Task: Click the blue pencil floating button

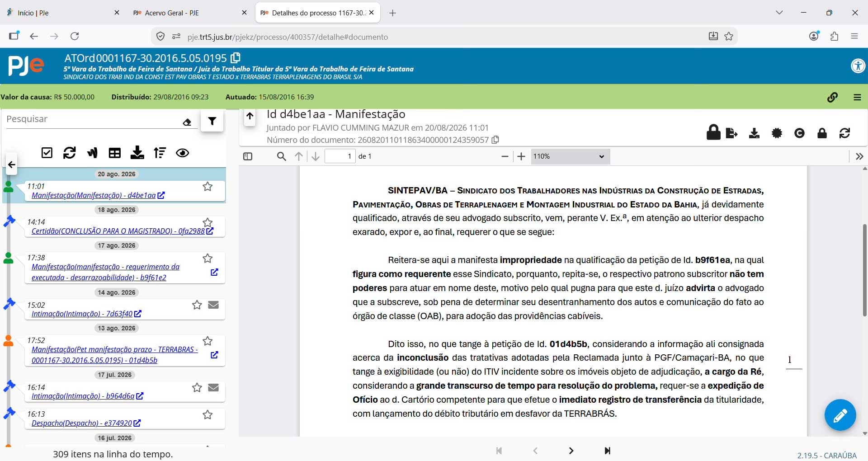Action: coord(840,415)
